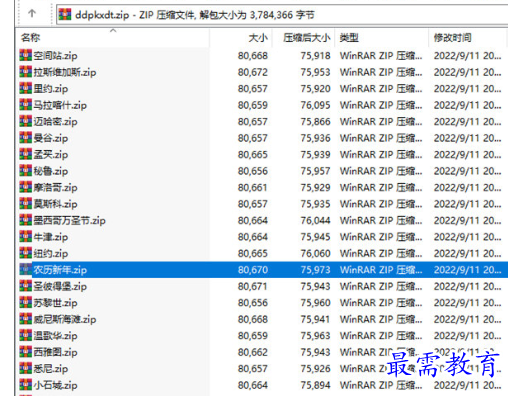Select file name 圣彼得堡.zip
This screenshot has width=508, height=396.
[x=60, y=287]
